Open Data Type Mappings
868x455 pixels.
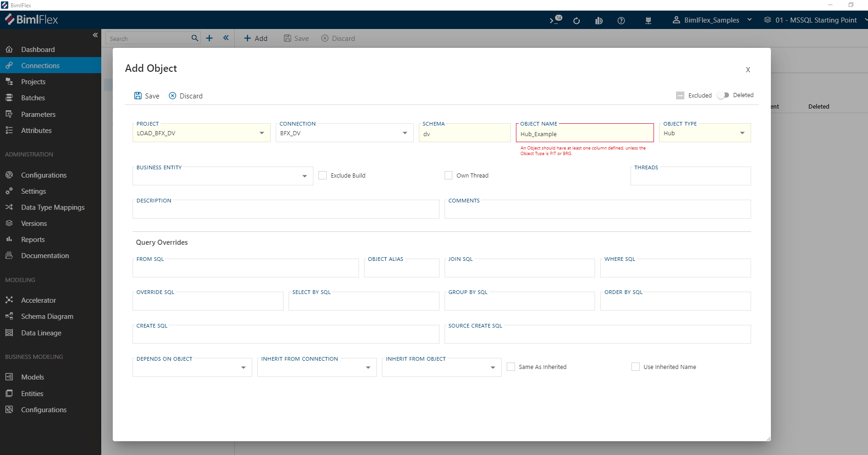52,207
